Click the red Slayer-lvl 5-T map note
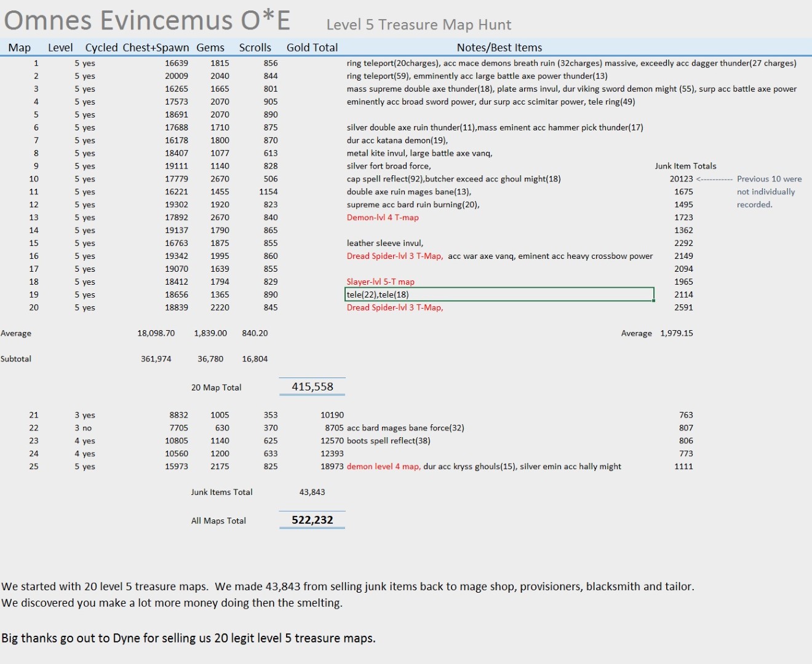The image size is (812, 664). 380,282
